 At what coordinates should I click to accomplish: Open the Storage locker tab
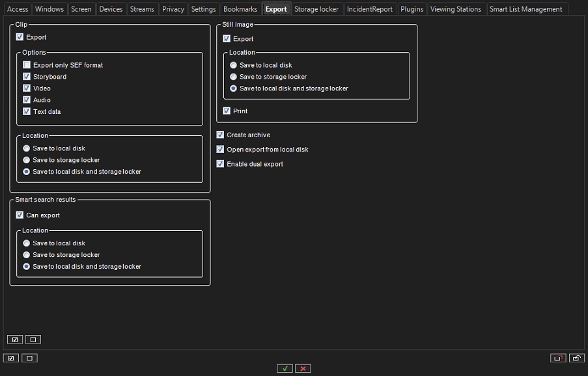tap(316, 9)
